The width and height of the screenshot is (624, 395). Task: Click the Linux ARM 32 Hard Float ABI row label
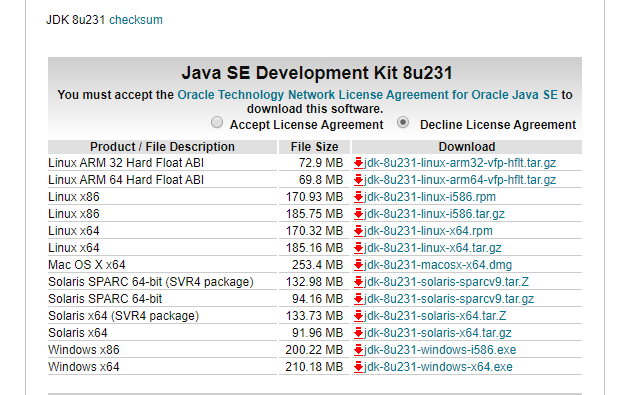click(x=126, y=163)
